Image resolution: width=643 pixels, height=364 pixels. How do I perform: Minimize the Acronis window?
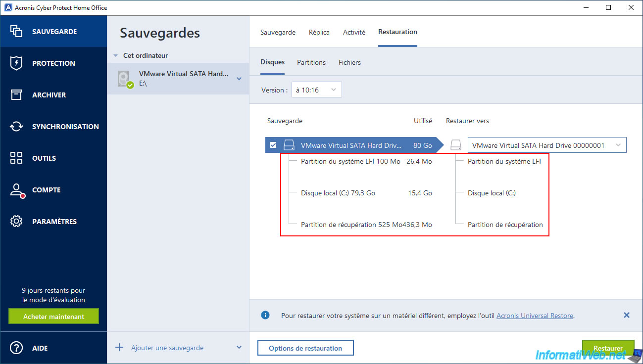pyautogui.click(x=586, y=7)
